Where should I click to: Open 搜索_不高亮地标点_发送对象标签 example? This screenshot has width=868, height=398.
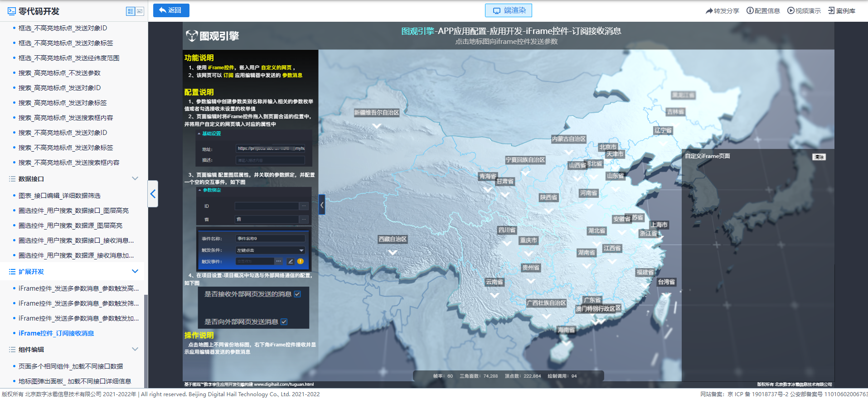(x=66, y=148)
